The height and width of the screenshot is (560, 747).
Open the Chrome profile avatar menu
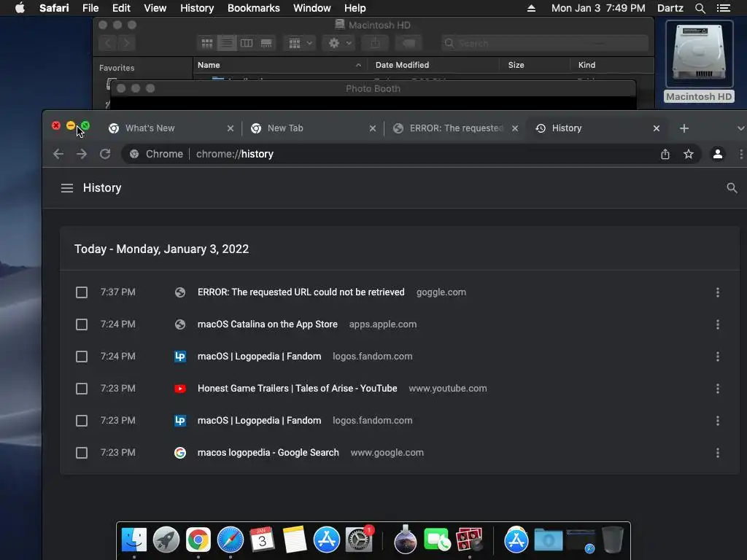point(718,154)
